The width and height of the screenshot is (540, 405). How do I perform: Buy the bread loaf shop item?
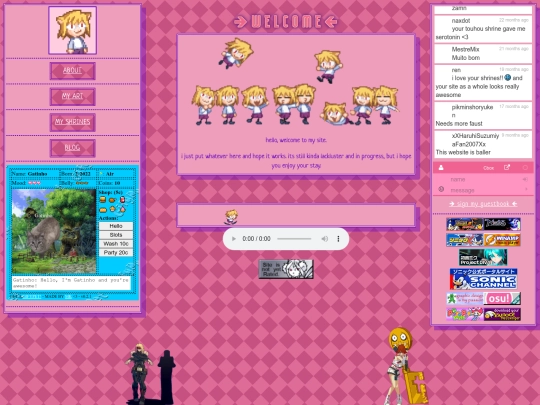pyautogui.click(x=103, y=209)
